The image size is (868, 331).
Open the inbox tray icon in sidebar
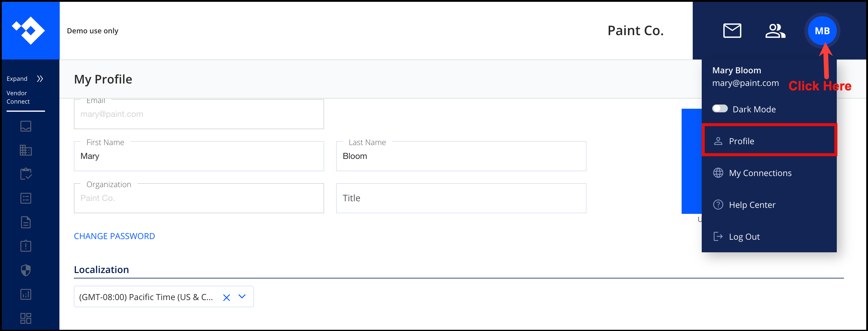coord(26,126)
